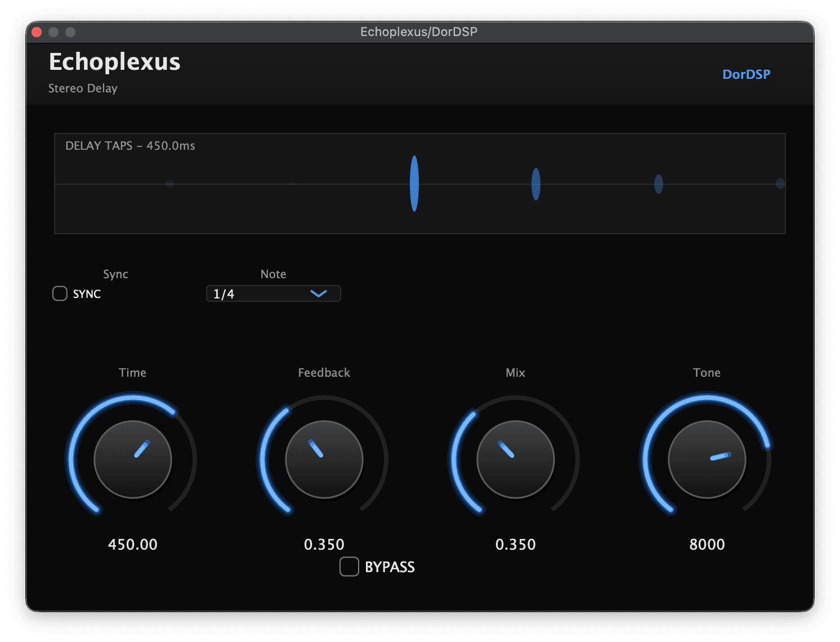Viewport: 840px width, 642px height.
Task: Click the Feedback value showing 0.350
Action: [x=324, y=545]
